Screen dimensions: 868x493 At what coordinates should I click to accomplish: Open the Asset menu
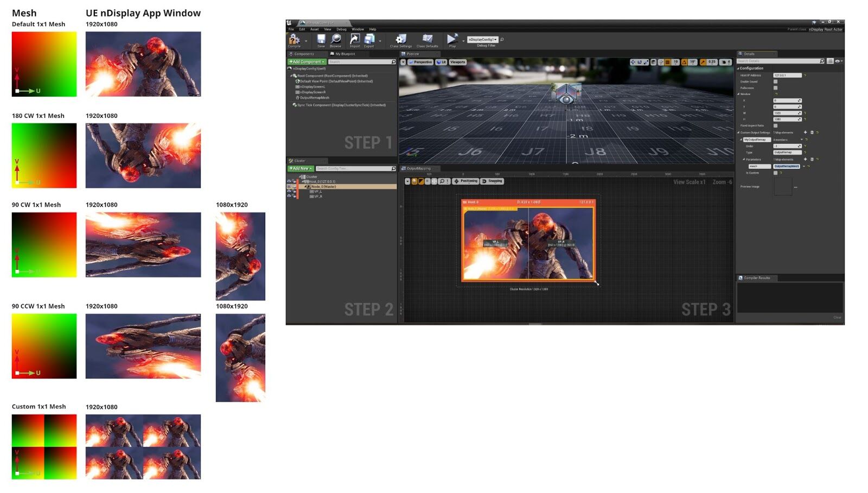[314, 29]
